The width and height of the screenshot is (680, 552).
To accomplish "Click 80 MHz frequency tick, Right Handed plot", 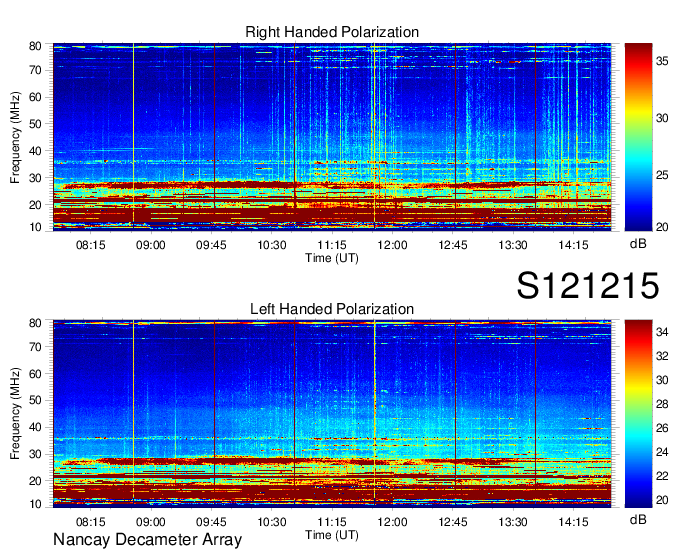I will (36, 46).
